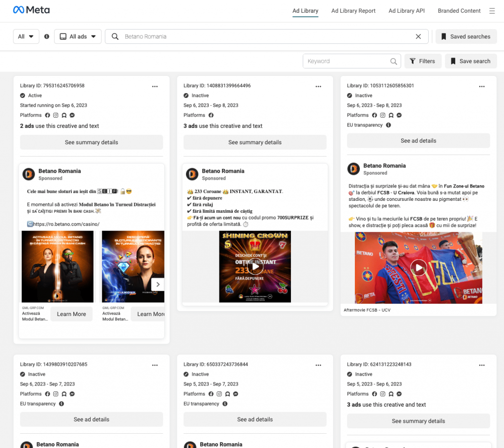Click info icon next to All dropdown
Viewport: 504px width, 448px height.
[x=47, y=36]
